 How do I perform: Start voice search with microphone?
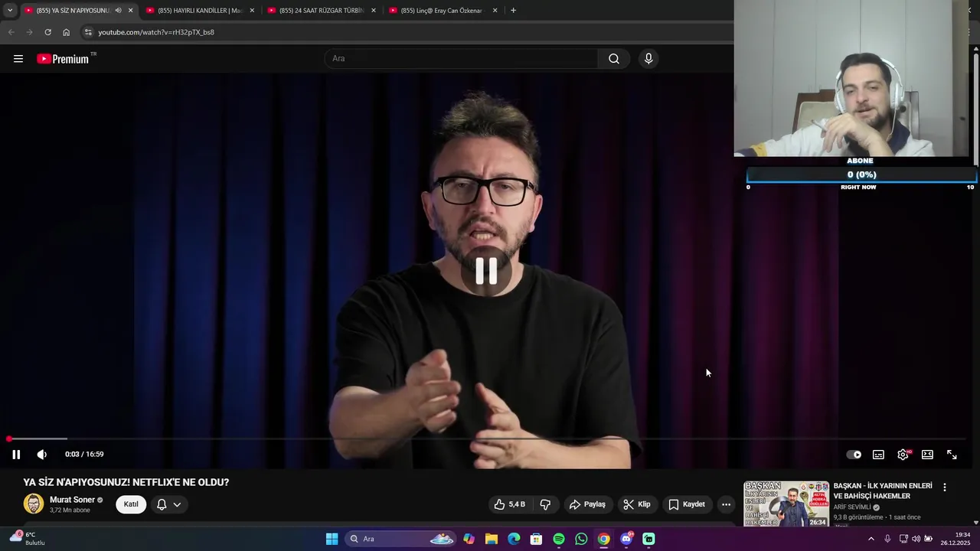[x=648, y=59]
